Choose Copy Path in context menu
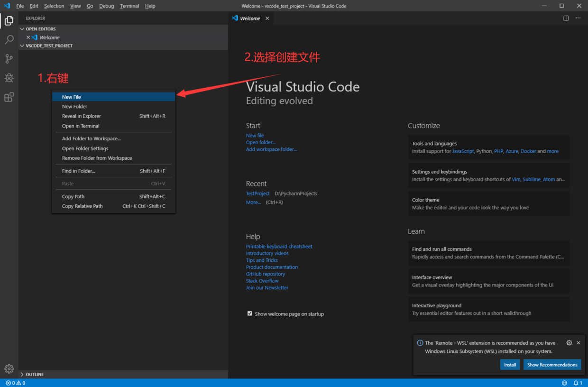Image resolution: width=588 pixels, height=387 pixels. tap(113, 196)
